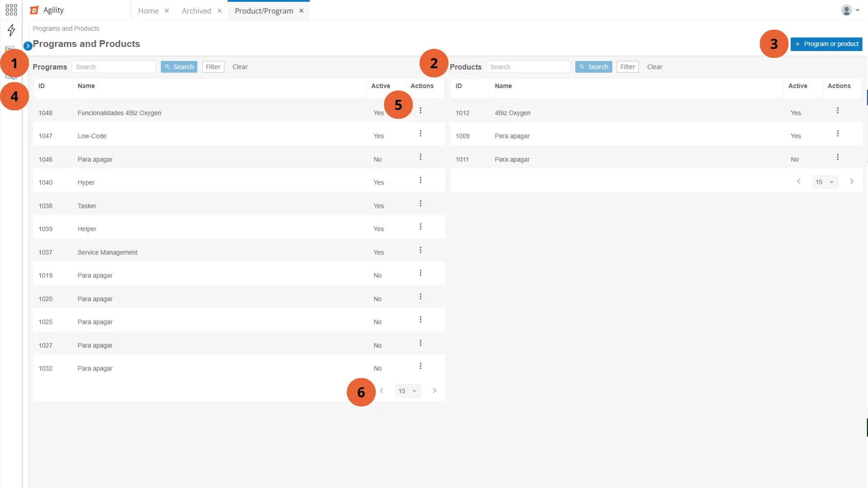Click the Products Search button

594,67
